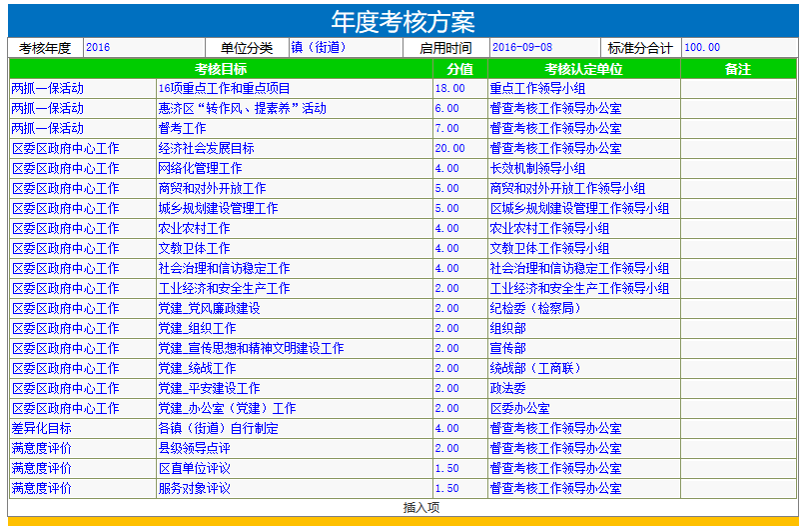803x526 pixels.
Task: Click the 启用时间 field 2016-09-08
Action: [545, 48]
